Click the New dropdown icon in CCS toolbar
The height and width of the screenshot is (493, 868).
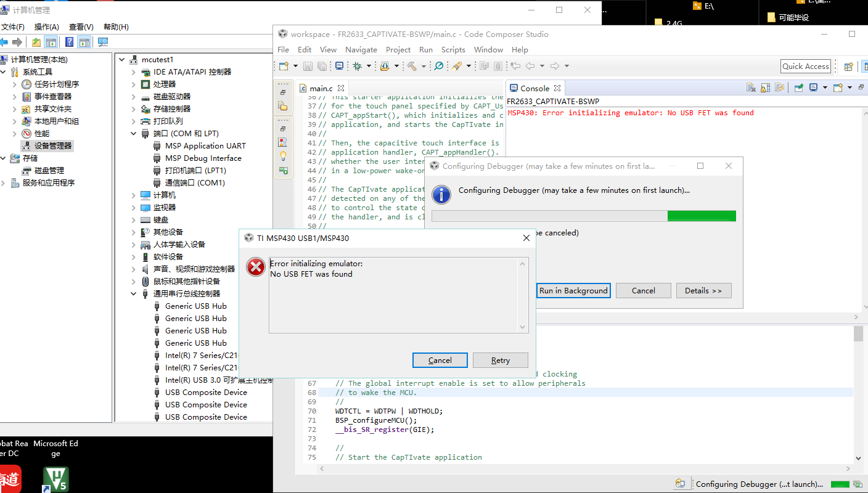click(284, 66)
